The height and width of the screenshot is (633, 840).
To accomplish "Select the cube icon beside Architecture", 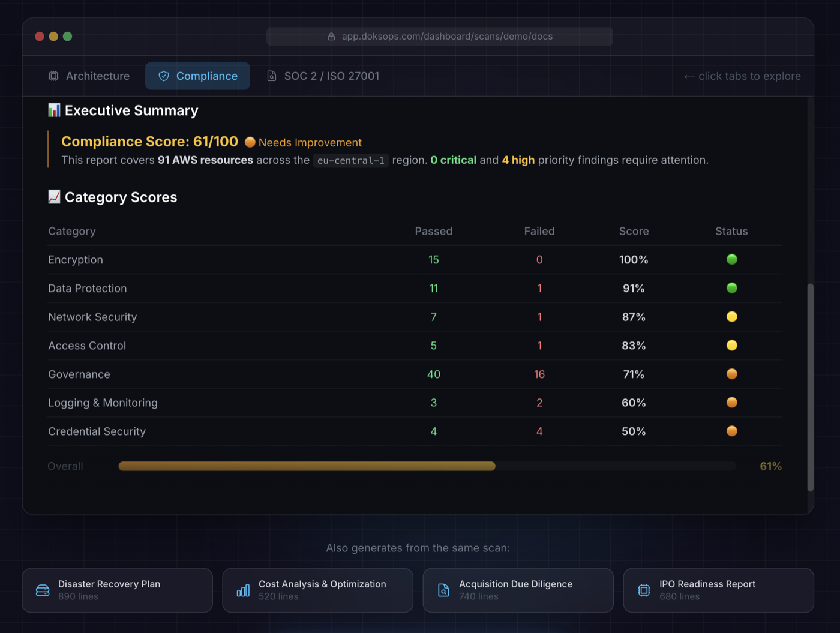I will (54, 76).
